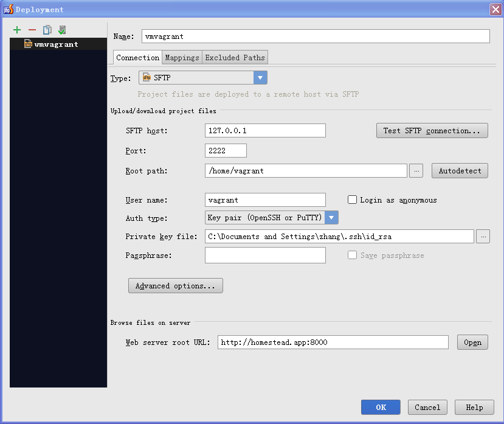Screen dimensions: 504x424
Task: Cancel the Deployment dialog
Action: tap(427, 408)
